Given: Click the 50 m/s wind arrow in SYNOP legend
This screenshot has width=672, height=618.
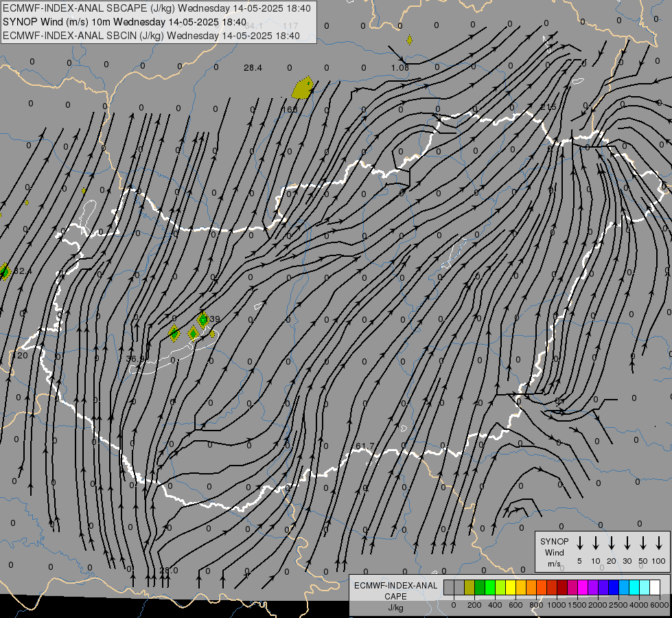Looking at the screenshot, I should pyautogui.click(x=643, y=542).
